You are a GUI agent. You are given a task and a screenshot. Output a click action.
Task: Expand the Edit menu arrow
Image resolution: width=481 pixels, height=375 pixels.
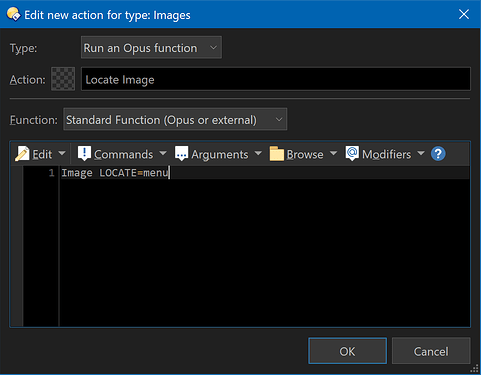tap(62, 153)
